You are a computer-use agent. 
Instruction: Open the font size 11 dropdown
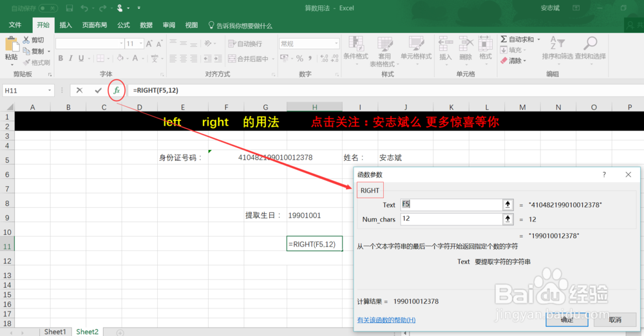[x=141, y=44]
